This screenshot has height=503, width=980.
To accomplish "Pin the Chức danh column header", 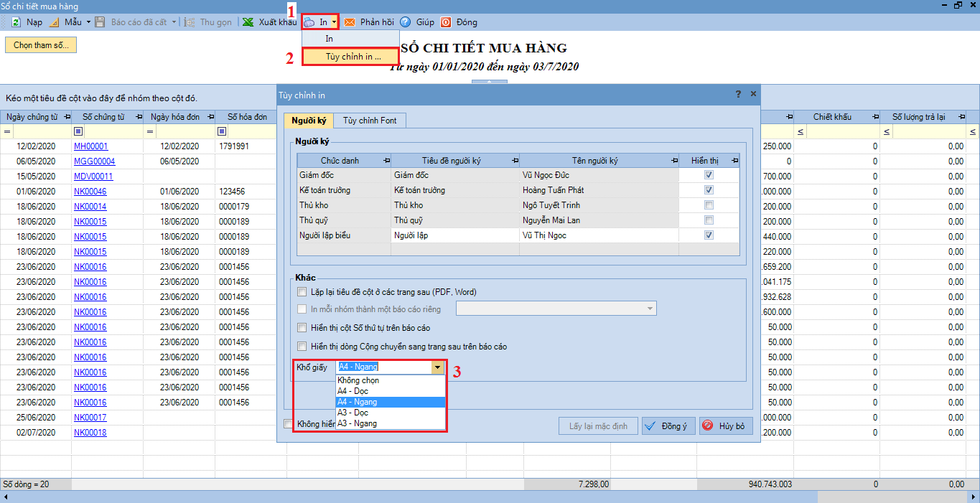I will [x=386, y=161].
